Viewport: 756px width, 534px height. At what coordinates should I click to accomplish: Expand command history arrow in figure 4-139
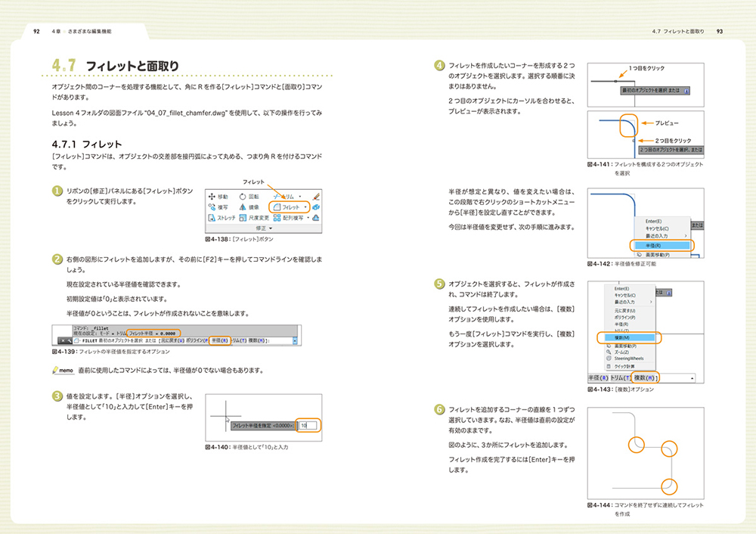click(295, 340)
